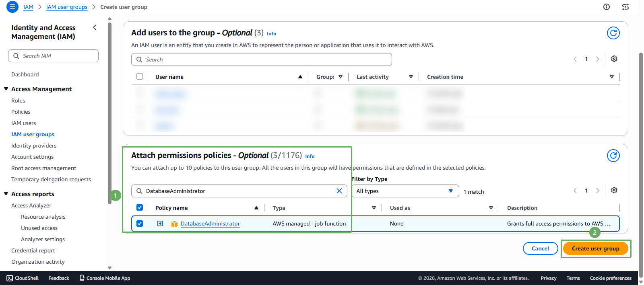The image size is (644, 285).
Task: Click the policy search field containing DatabaseAdministrator
Action: pyautogui.click(x=239, y=191)
